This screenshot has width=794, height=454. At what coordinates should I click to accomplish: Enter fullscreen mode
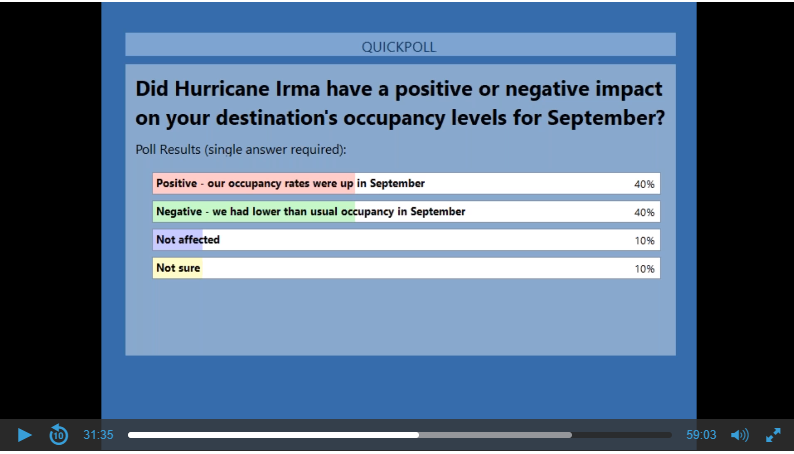pos(773,435)
